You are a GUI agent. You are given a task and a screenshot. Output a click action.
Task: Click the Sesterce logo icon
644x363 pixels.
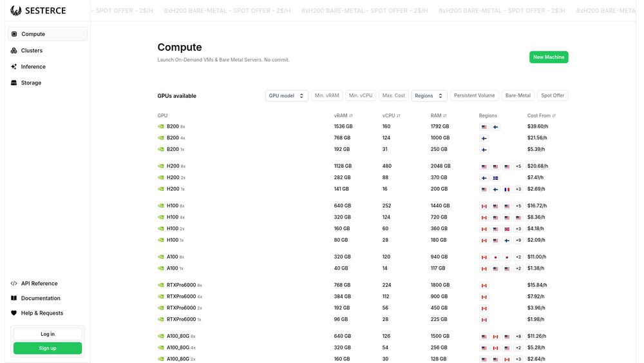pos(16,11)
